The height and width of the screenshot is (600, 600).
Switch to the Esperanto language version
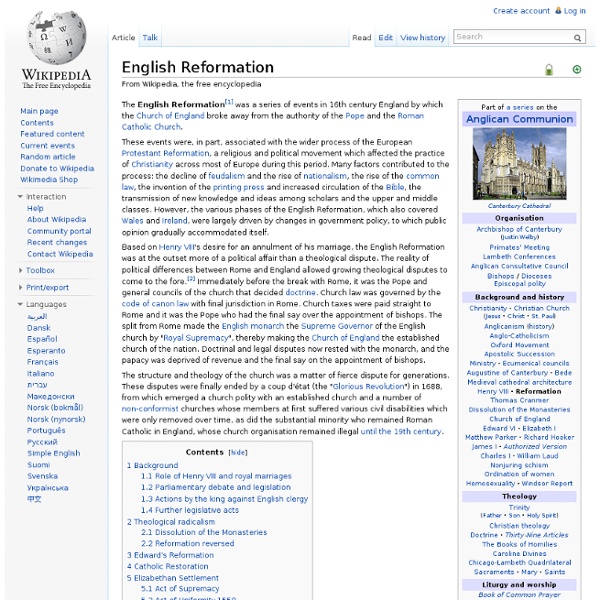click(x=46, y=351)
